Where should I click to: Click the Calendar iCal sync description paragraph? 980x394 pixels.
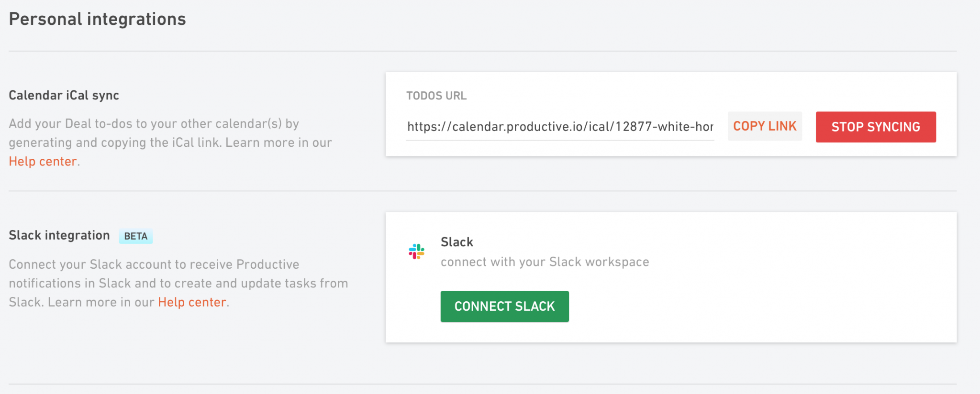[170, 142]
